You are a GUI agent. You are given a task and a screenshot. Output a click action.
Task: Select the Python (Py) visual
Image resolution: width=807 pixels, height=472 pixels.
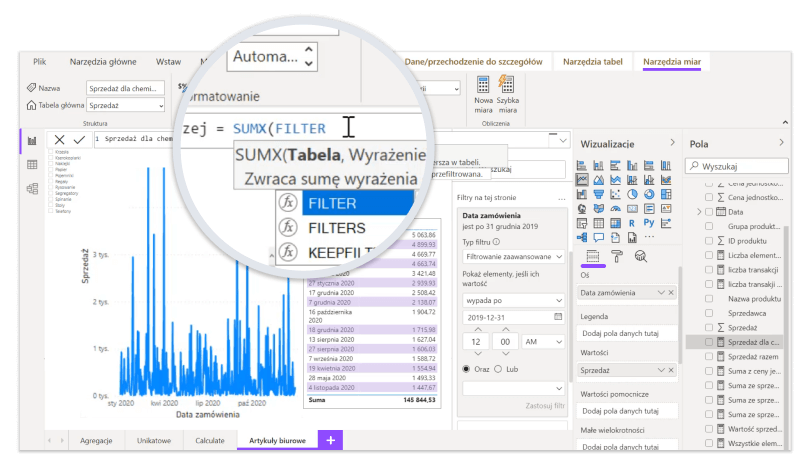coord(649,223)
